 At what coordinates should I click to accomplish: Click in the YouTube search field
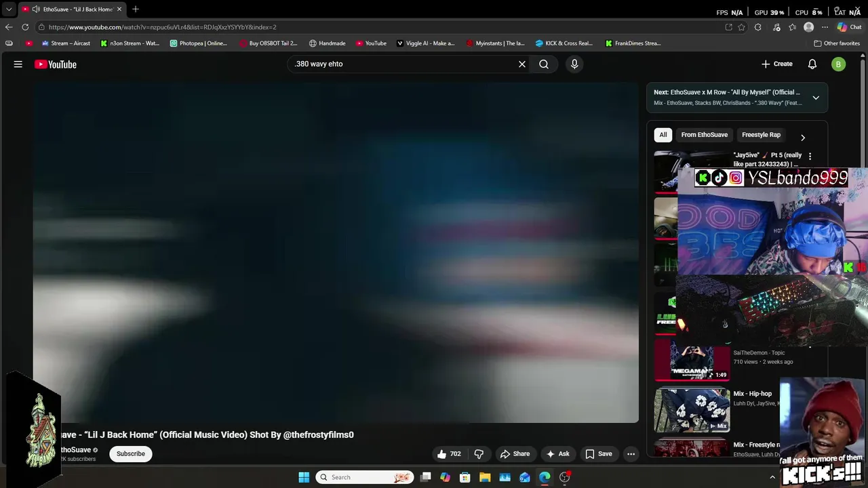tap(403, 64)
